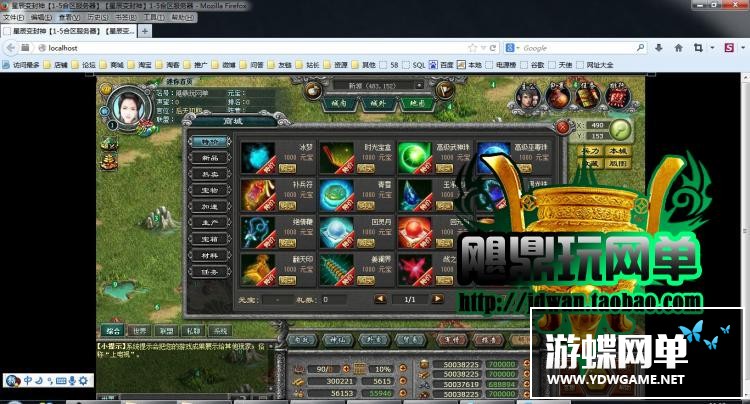Image resolution: width=750 pixels, height=404 pixels.
Task: Toggle punctuation mode on IME bar
Action: pyautogui.click(x=50, y=381)
